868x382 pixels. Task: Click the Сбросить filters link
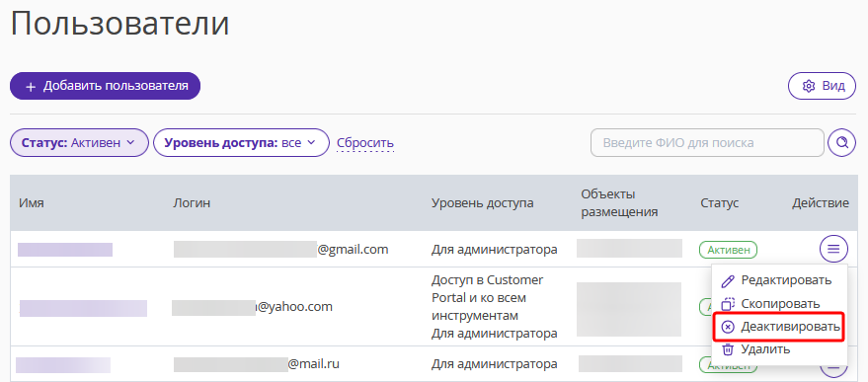tap(365, 143)
